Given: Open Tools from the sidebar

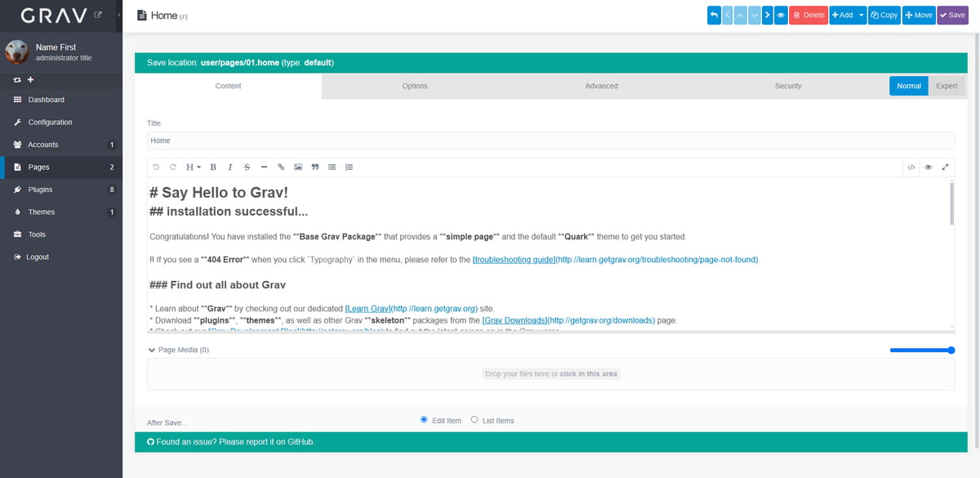Looking at the screenshot, I should (x=61, y=235).
